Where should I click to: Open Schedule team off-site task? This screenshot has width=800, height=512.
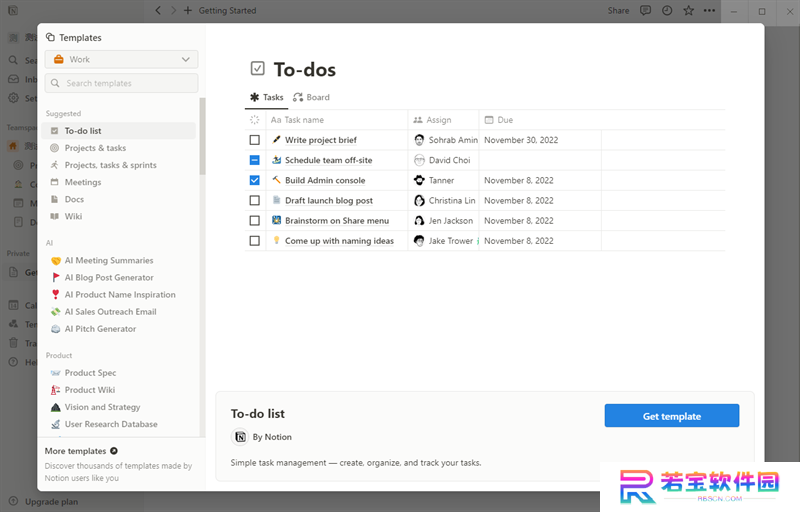[329, 160]
